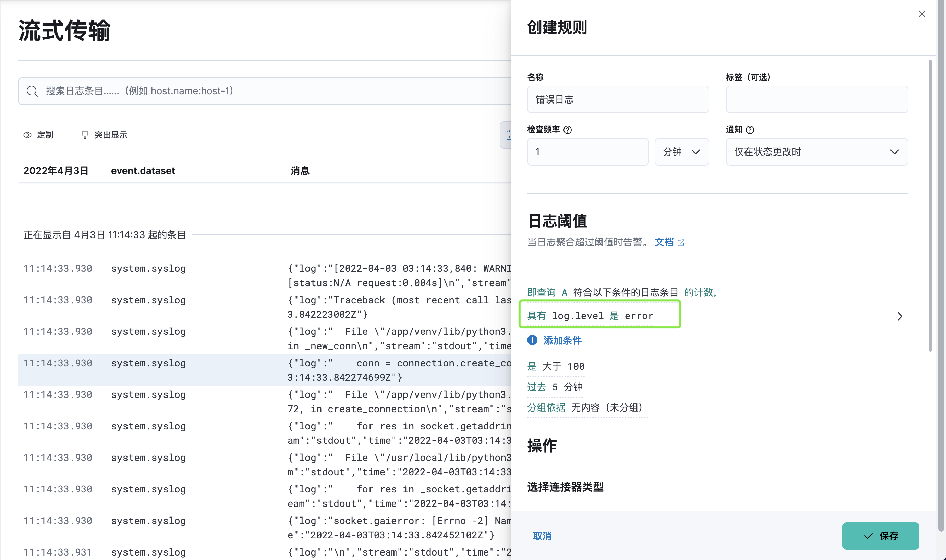Click the check frequency number field

(x=587, y=152)
